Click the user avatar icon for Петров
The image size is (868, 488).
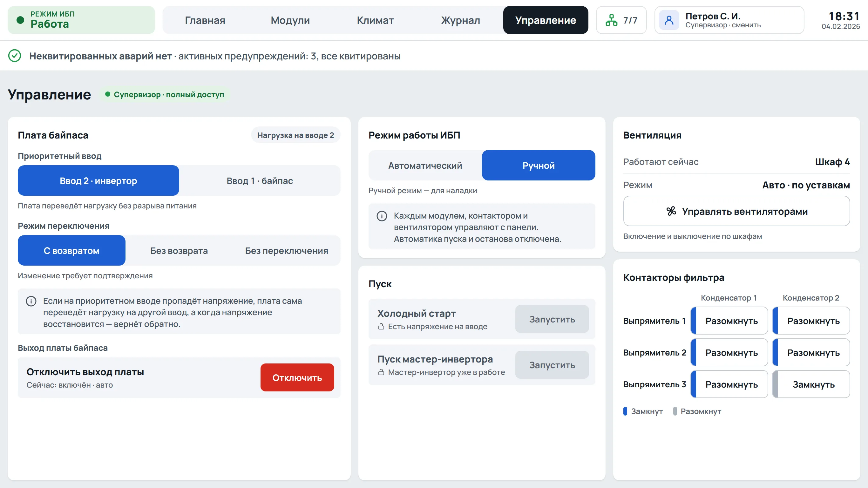click(669, 20)
